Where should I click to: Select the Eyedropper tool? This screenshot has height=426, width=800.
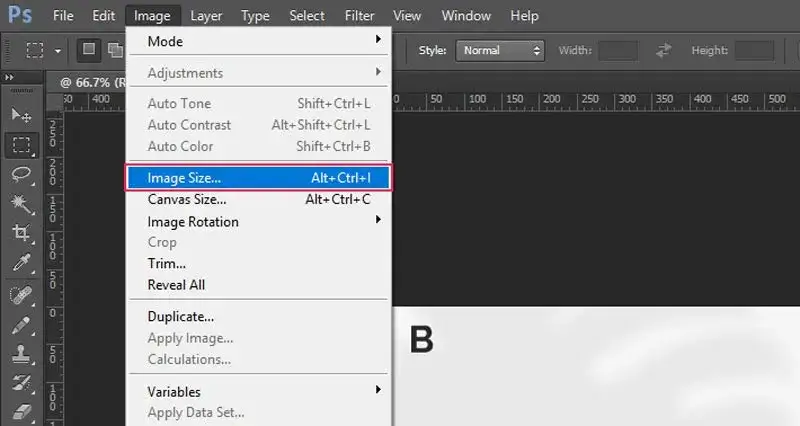pyautogui.click(x=20, y=263)
